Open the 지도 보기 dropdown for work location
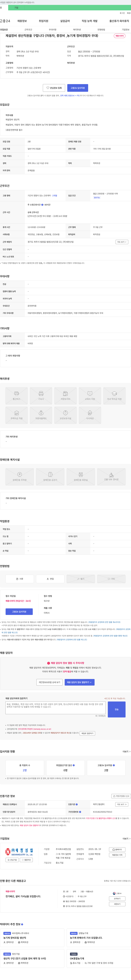Viewport: 131px width, 980px height. coord(122,242)
